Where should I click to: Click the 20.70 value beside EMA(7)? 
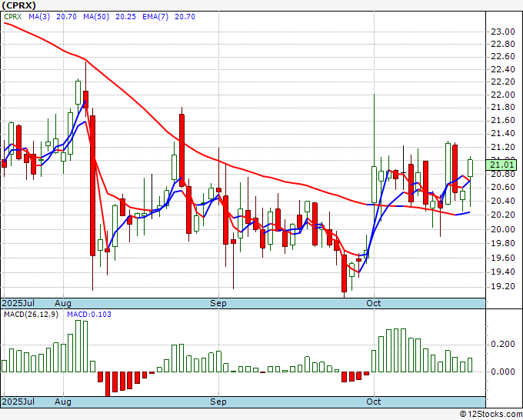tap(185, 17)
